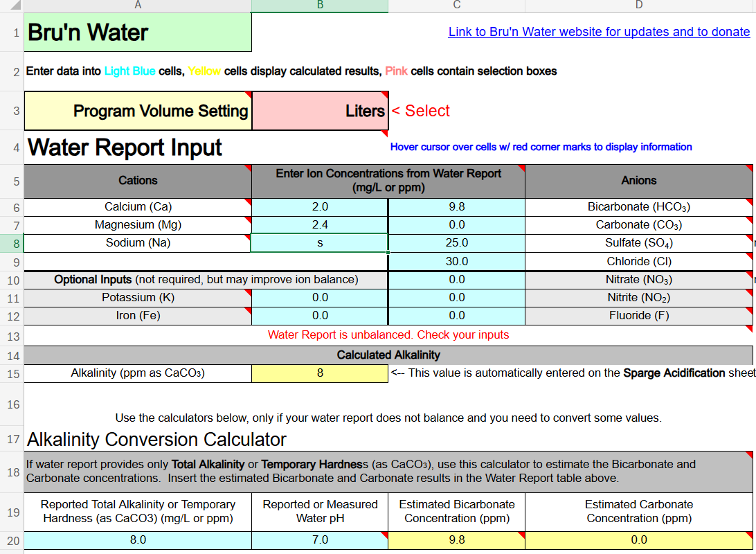Select the Fluoride (F) label cell
Screen dimensions: 756x554
tap(639, 316)
